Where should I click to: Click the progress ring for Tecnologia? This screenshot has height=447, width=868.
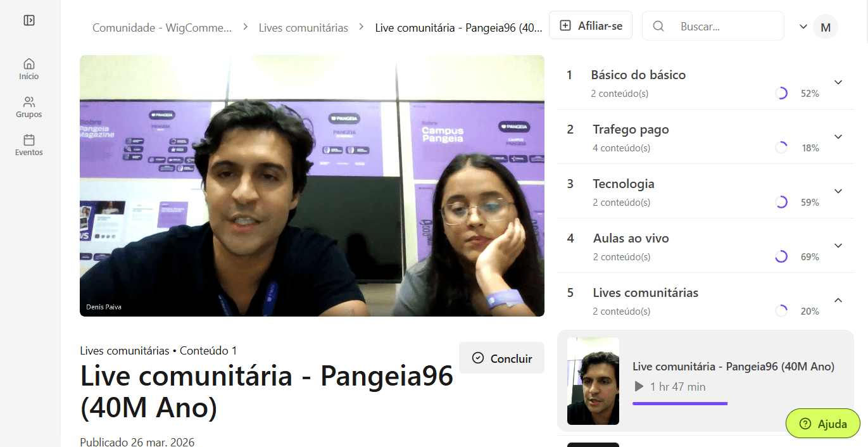781,202
